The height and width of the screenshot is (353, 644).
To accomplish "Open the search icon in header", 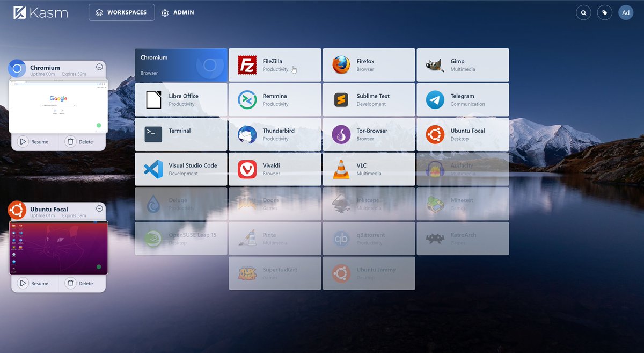I will point(583,12).
